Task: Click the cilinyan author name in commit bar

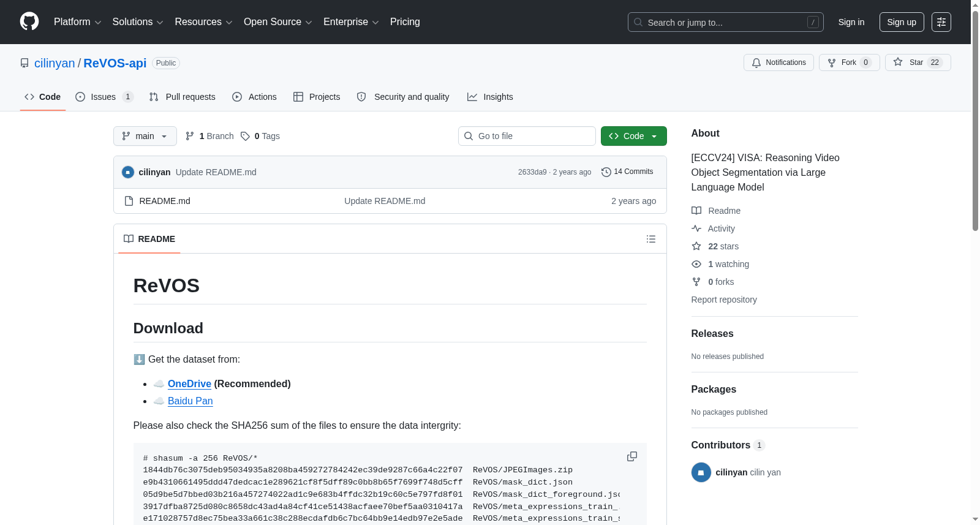Action: tap(154, 172)
